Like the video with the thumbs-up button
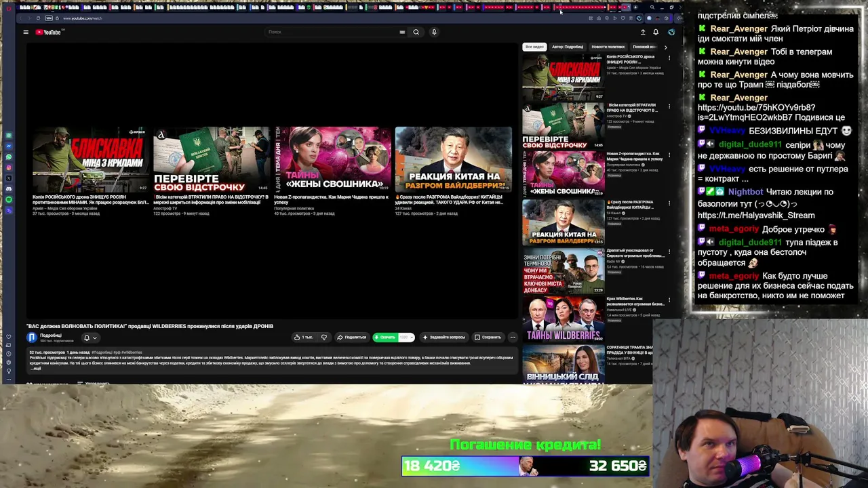The image size is (868, 488). pos(303,337)
